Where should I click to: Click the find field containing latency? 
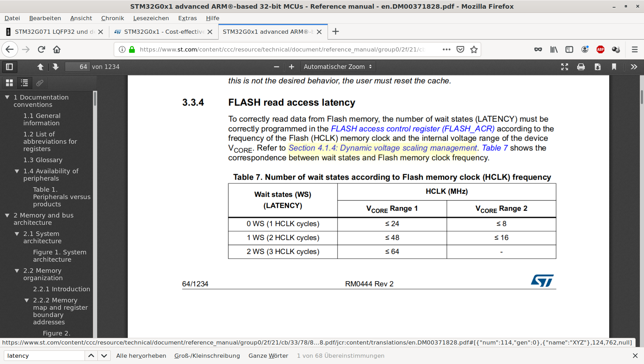[44, 356]
